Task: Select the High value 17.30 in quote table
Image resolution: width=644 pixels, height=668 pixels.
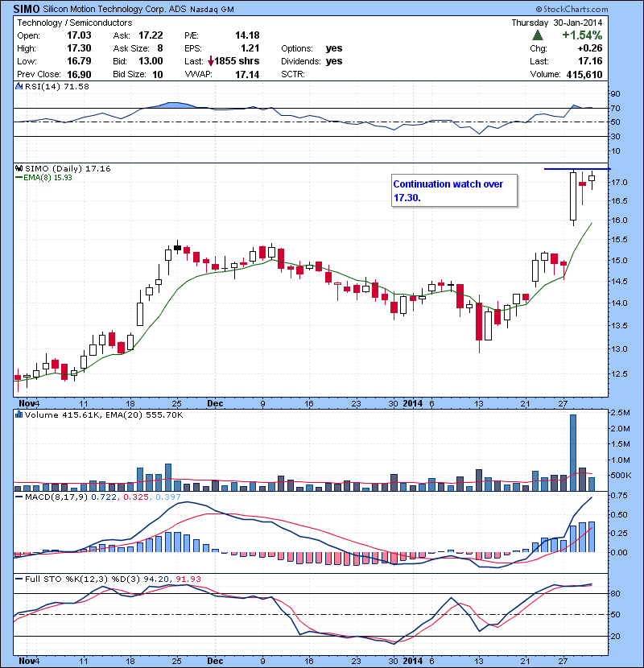Action: (x=79, y=48)
